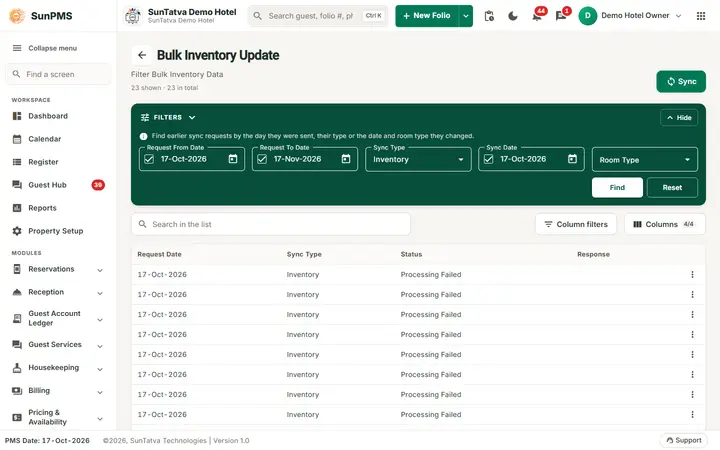The height and width of the screenshot is (450, 720).
Task: Open row menu for second table row
Action: (692, 295)
